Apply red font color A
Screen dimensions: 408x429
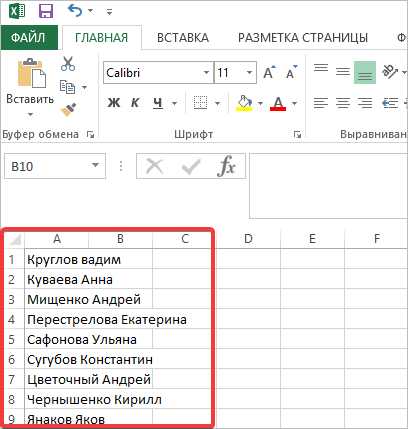point(278,103)
